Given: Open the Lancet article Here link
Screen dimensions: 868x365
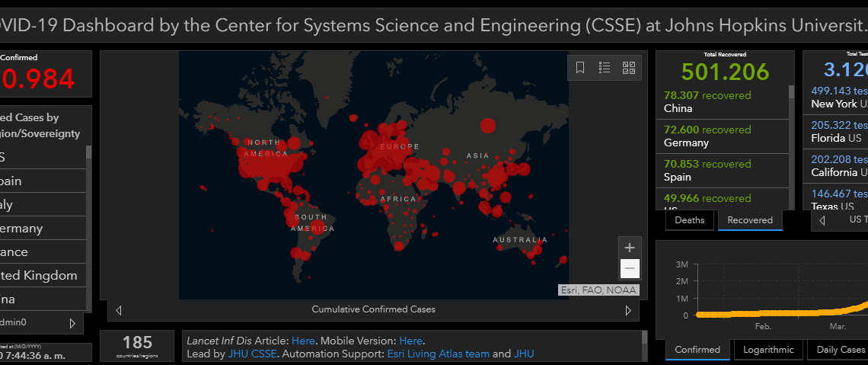Looking at the screenshot, I should pyautogui.click(x=303, y=341).
